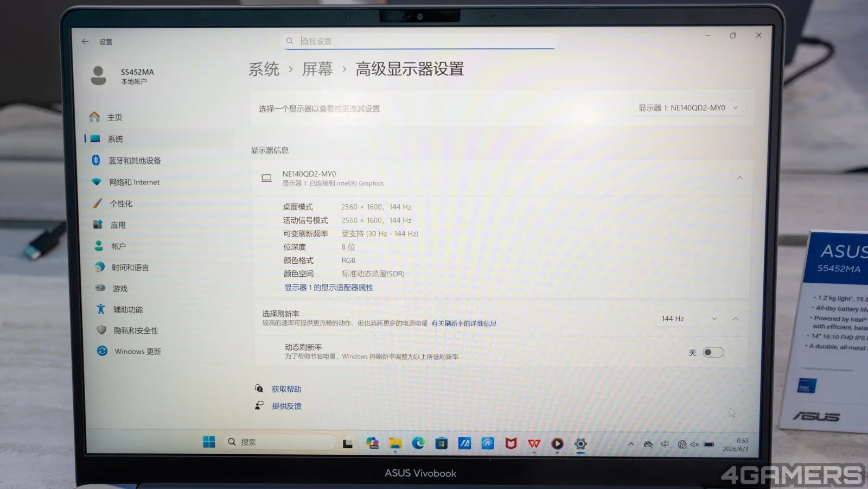
Task: Collapse the 选择刷新率 section chevron
Action: (736, 319)
